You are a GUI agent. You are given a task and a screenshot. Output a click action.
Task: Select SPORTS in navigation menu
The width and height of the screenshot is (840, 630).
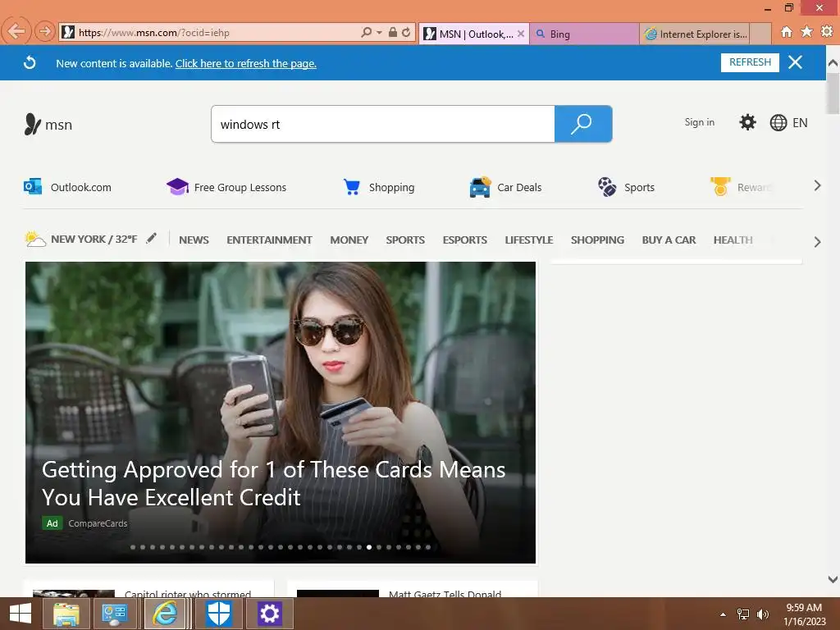(405, 240)
